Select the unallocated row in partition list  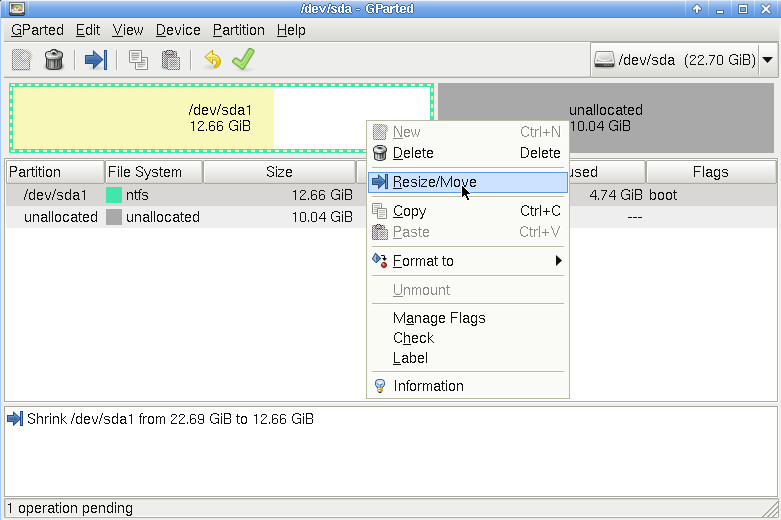(184, 217)
